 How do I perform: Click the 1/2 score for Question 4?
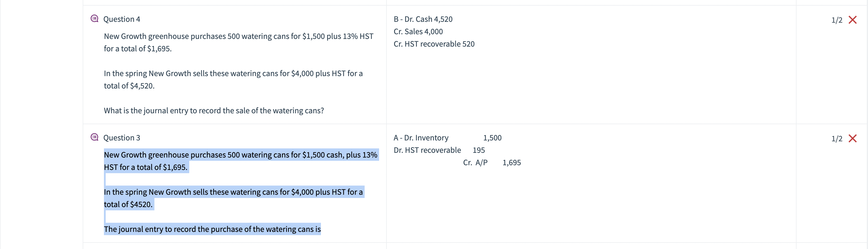click(838, 19)
